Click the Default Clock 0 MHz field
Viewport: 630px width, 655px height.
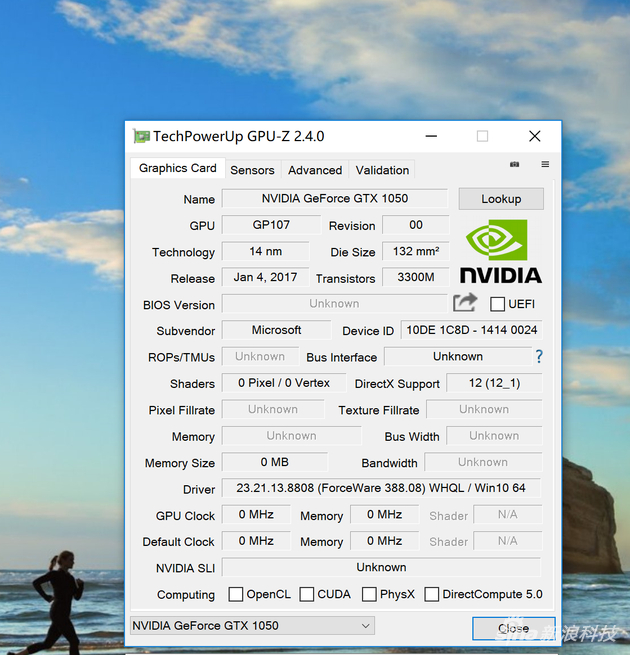pos(256,541)
